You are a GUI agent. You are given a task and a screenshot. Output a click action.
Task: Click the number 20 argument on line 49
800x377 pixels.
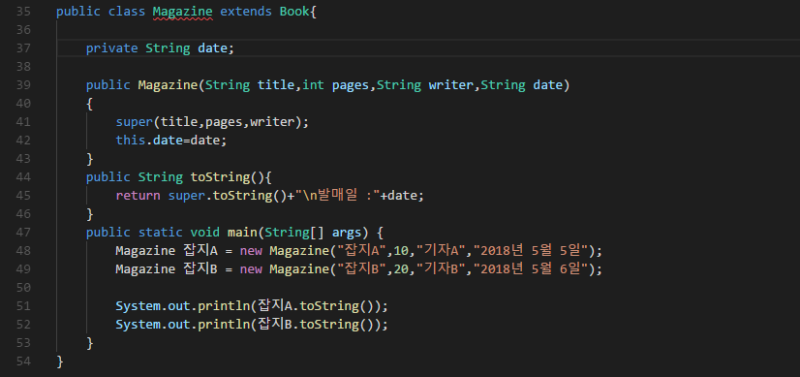(401, 270)
